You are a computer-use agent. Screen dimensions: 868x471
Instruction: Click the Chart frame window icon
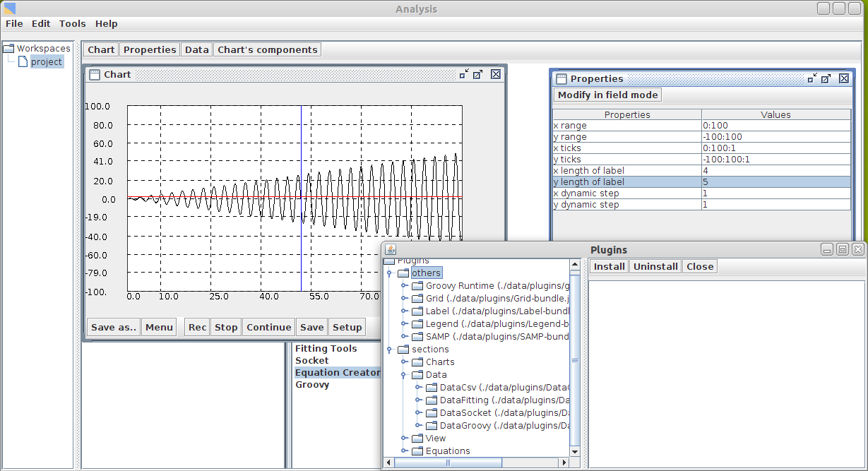tap(94, 74)
